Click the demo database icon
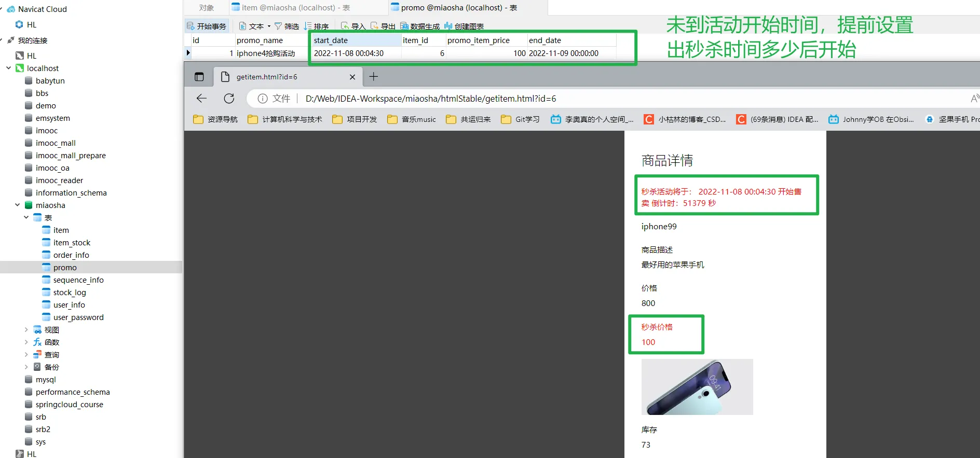The width and height of the screenshot is (980, 458). point(29,106)
